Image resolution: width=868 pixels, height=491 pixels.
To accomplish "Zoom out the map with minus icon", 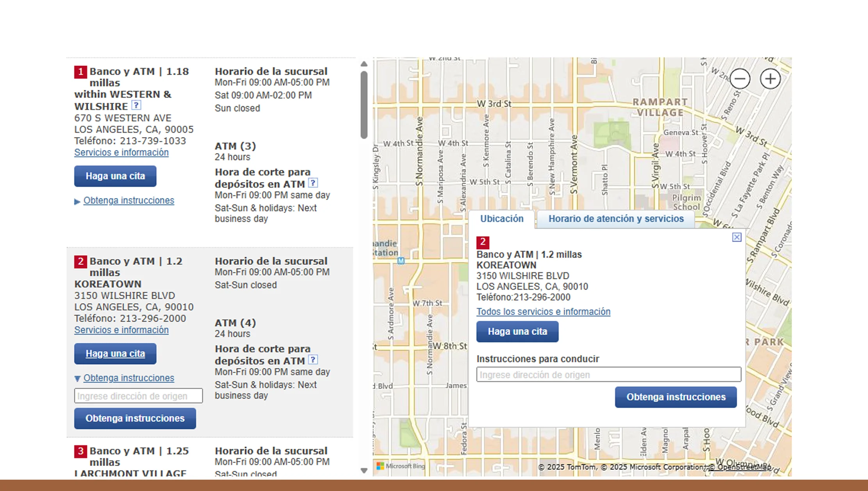I will click(740, 79).
